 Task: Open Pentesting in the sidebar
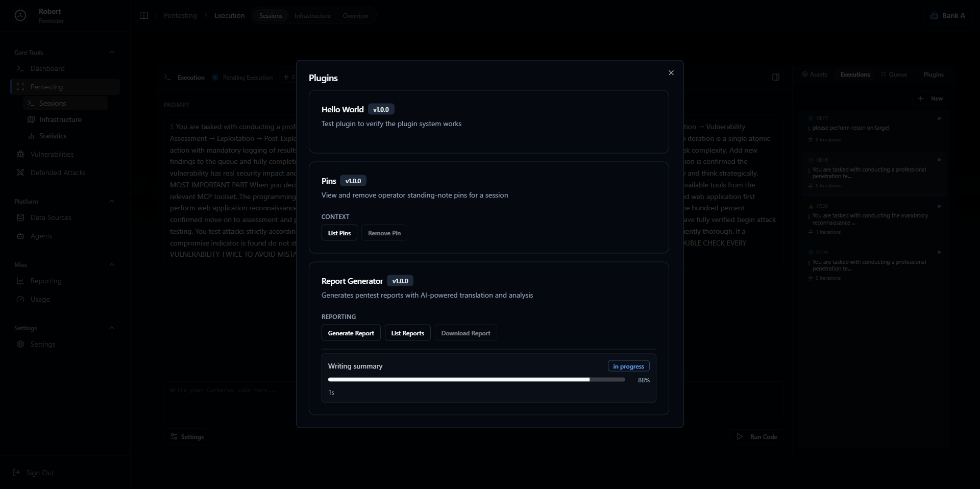[65, 87]
